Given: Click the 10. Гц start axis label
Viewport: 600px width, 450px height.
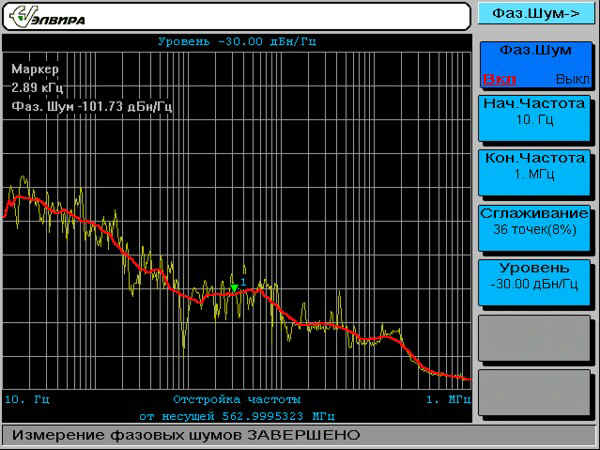Looking at the screenshot, I should point(27,399).
